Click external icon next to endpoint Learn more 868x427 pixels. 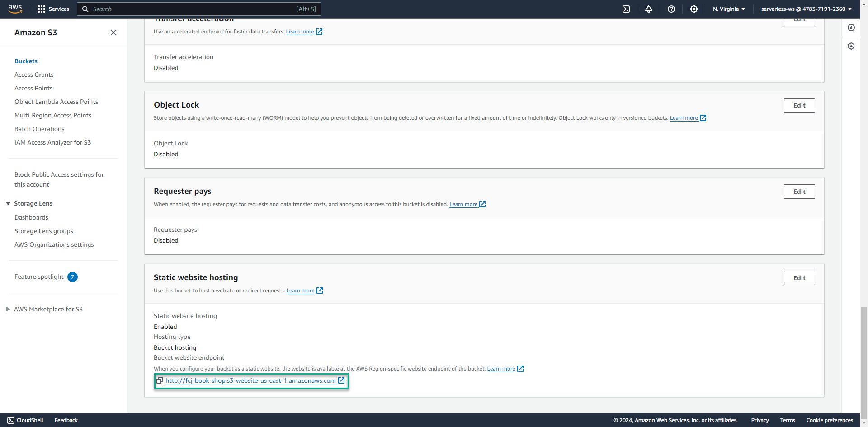click(520, 369)
